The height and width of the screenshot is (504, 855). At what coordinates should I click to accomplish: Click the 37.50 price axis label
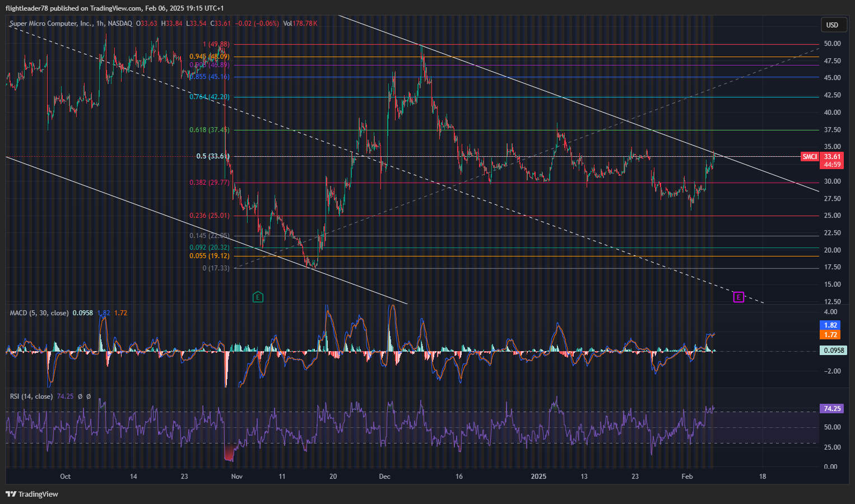(x=832, y=130)
